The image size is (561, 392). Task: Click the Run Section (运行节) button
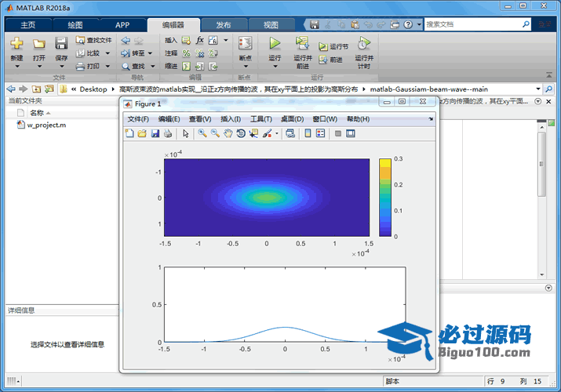pyautogui.click(x=333, y=46)
